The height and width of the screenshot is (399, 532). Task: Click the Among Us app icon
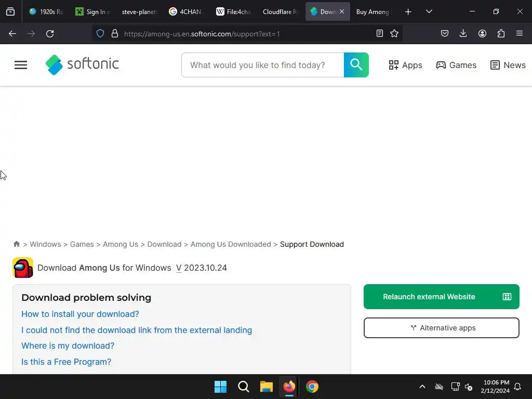(x=23, y=268)
